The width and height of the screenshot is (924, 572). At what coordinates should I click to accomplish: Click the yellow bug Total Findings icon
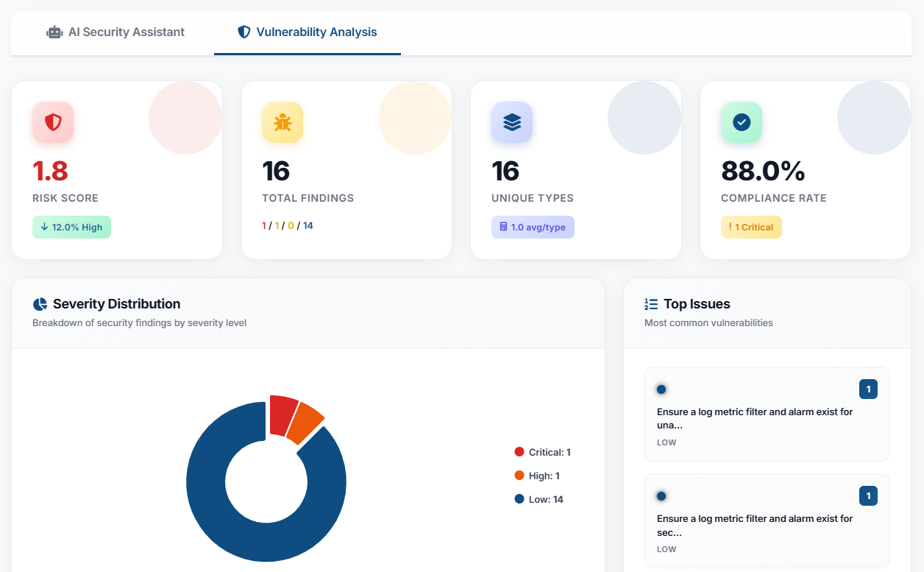[x=282, y=122]
